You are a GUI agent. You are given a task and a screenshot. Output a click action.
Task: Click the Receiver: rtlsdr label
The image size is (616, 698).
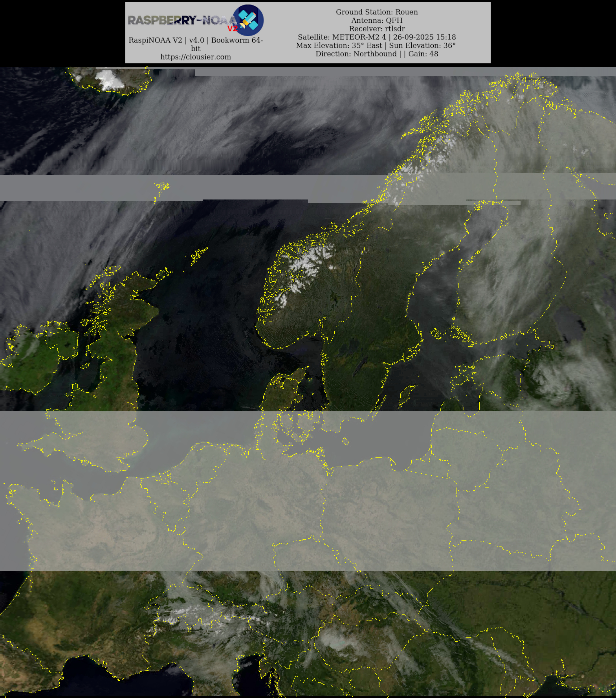377,29
